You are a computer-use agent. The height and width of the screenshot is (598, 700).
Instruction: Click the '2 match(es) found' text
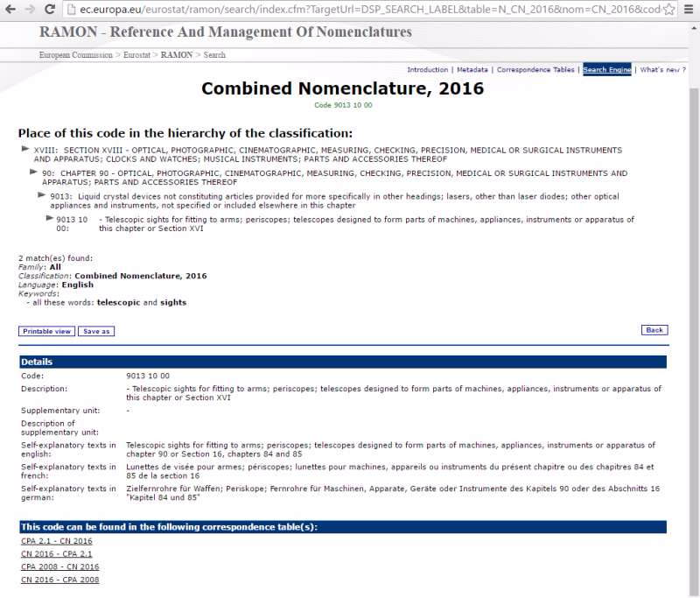[x=55, y=258]
